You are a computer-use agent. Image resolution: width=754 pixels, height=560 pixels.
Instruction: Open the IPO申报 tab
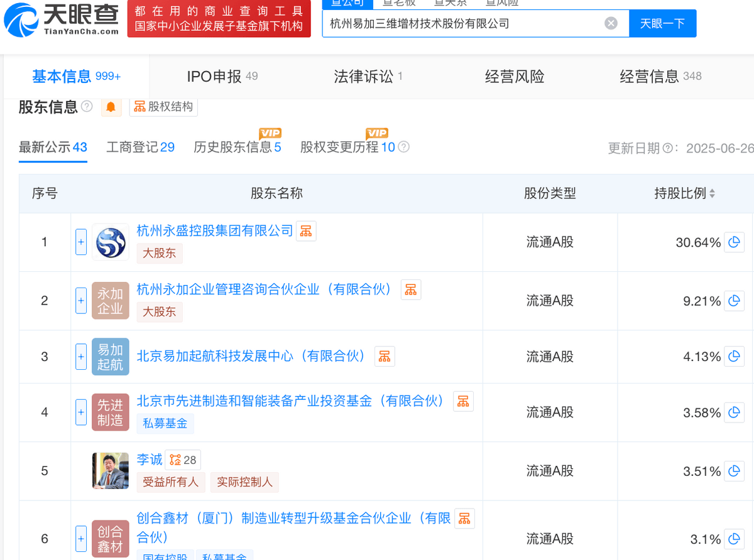pos(222,77)
